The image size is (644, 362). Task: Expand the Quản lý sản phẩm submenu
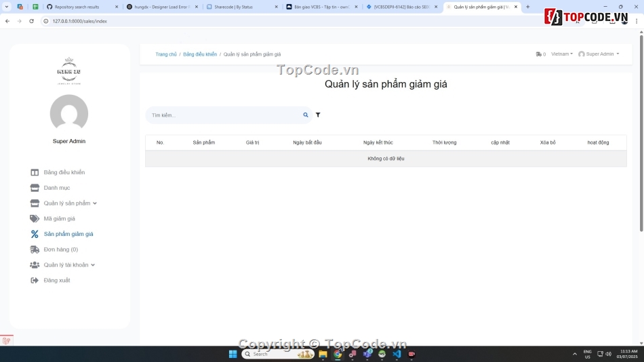click(95, 203)
